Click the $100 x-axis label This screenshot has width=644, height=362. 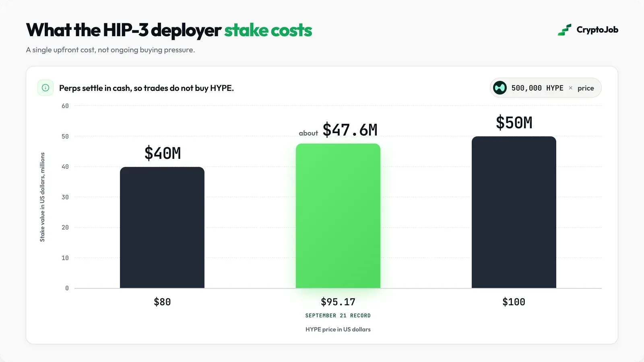(x=514, y=302)
